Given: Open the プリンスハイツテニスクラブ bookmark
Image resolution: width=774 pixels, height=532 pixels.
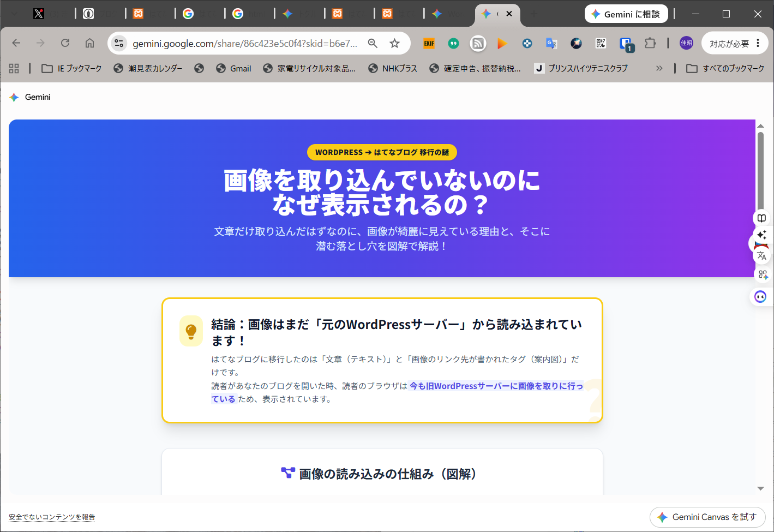Looking at the screenshot, I should tap(581, 68).
